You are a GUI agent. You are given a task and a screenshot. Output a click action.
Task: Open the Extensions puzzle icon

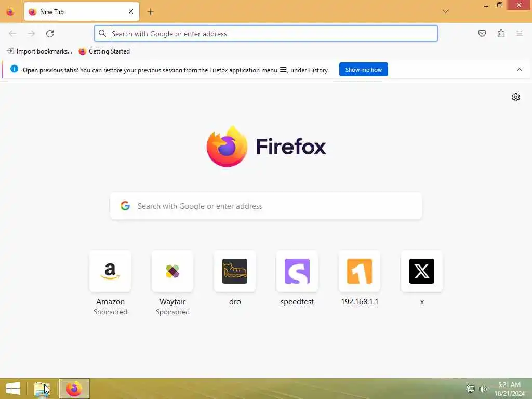point(501,33)
